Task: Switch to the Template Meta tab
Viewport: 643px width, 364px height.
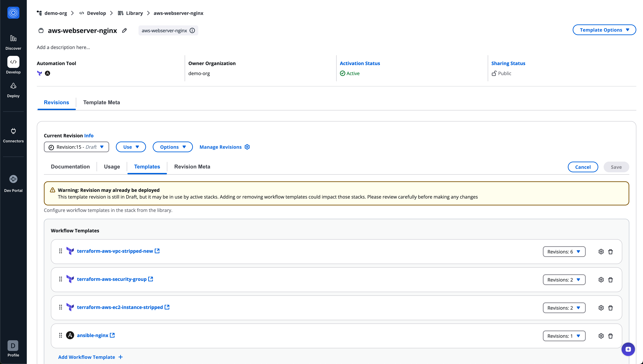Action: (x=102, y=102)
